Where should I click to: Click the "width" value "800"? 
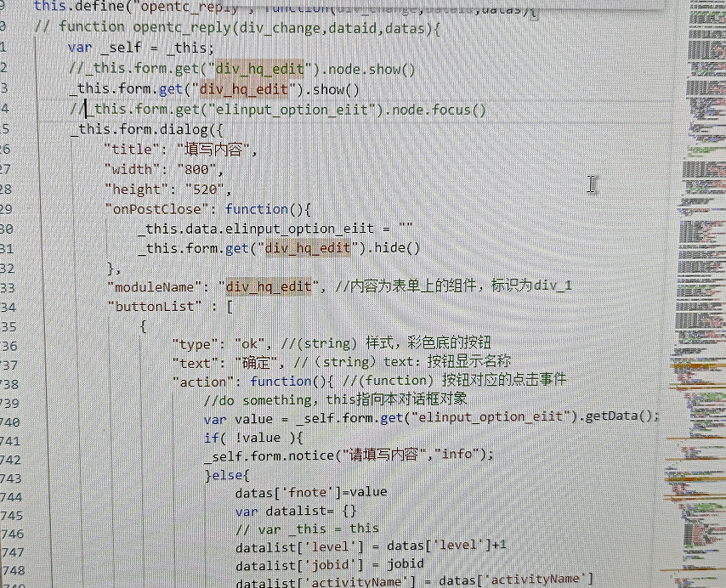click(x=196, y=169)
